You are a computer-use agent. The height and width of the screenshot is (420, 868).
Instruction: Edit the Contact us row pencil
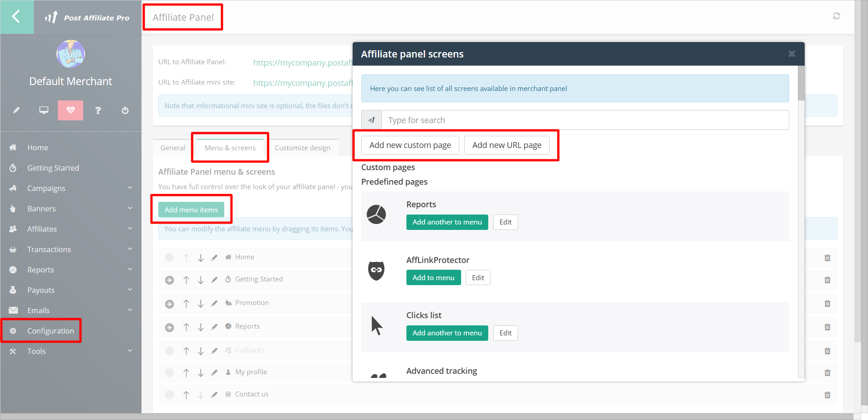tap(214, 395)
